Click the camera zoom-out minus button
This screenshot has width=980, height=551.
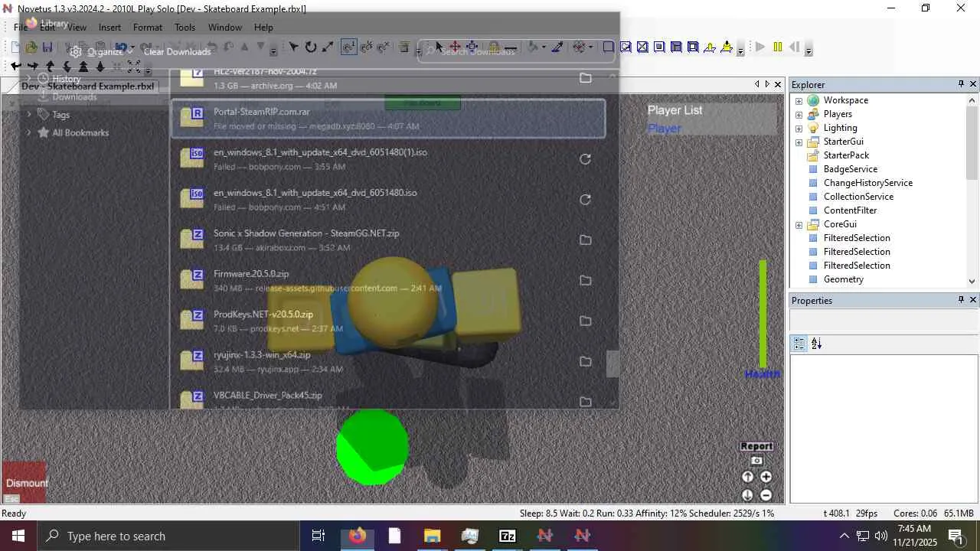click(x=766, y=495)
